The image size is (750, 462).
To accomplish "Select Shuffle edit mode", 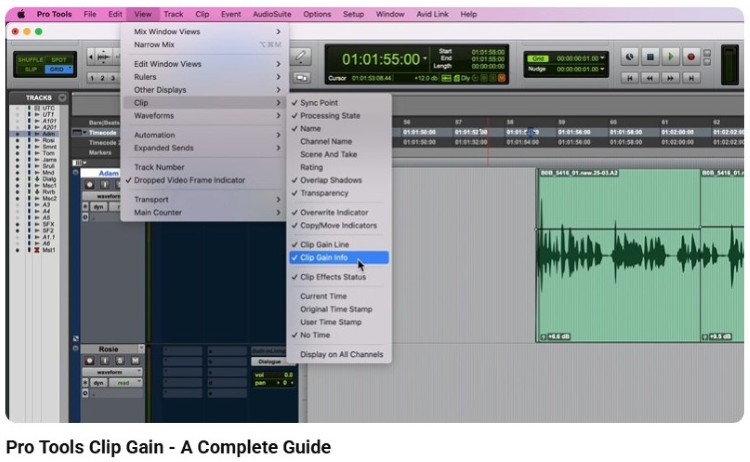I will pos(30,60).
